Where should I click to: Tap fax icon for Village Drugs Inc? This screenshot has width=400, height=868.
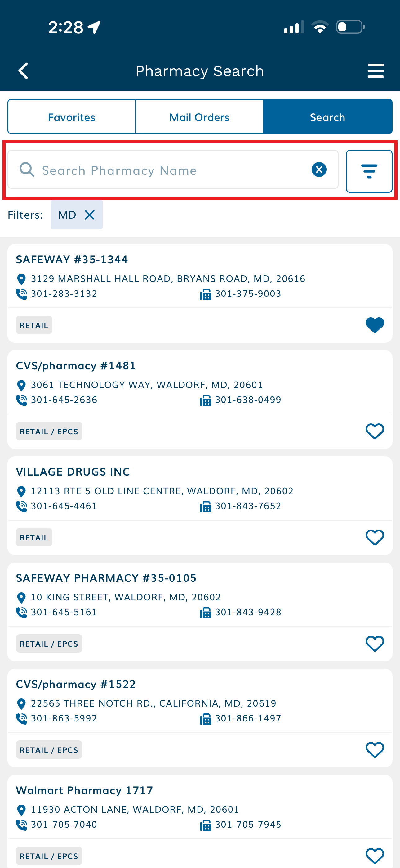(205, 506)
